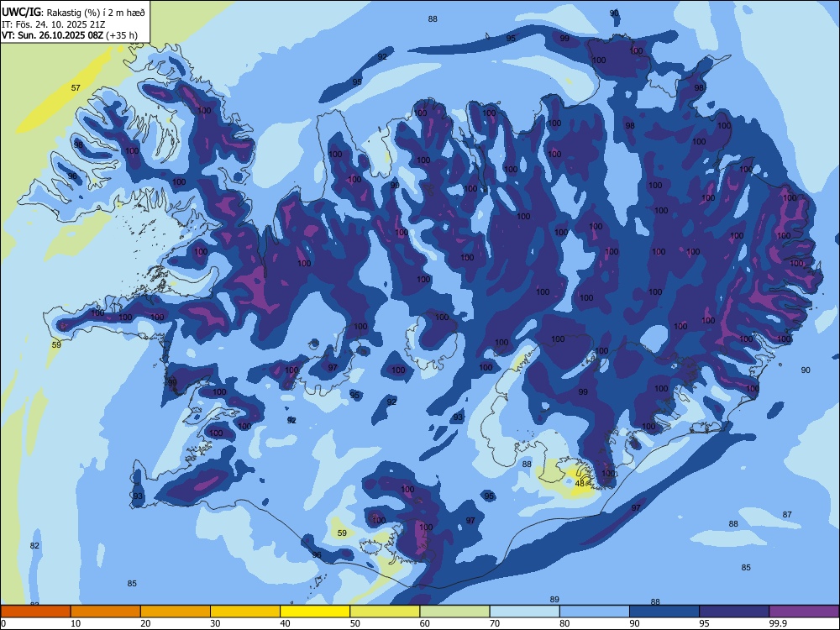Click the humidity value 87 over the sea
The image size is (840, 630).
787,514
